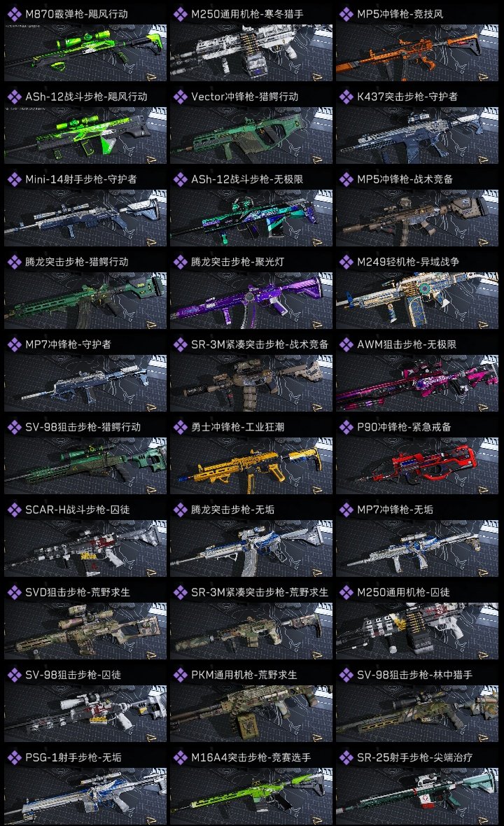Click the purple icon next to M249轻机枪-异域战争
Screen dimensions: 504x826
[x=346, y=262]
